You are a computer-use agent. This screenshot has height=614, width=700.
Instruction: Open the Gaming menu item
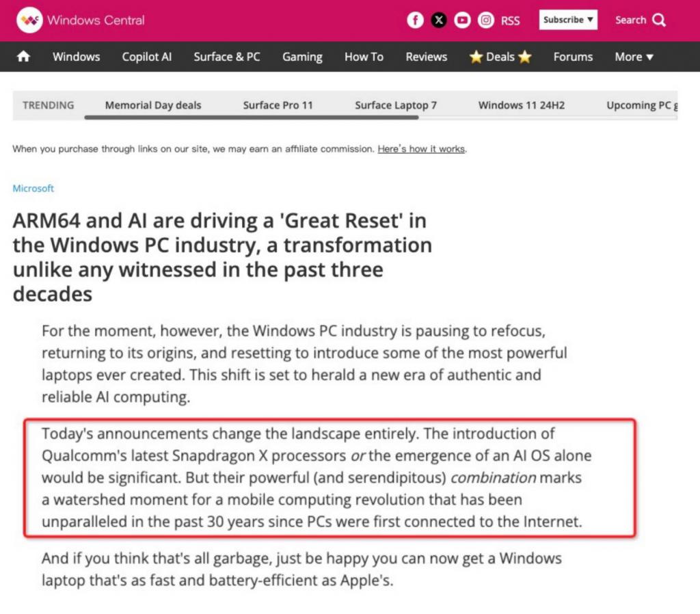pos(302,57)
